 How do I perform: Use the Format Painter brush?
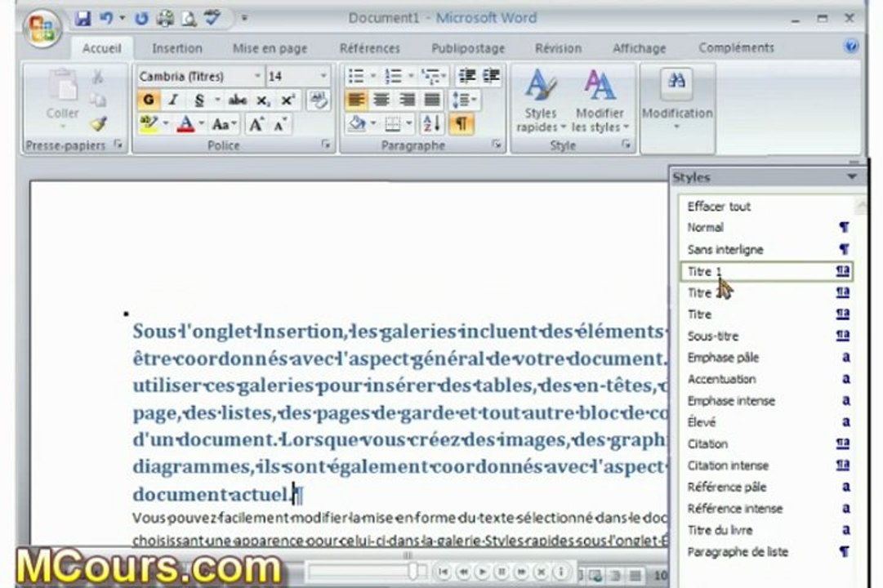[99, 124]
